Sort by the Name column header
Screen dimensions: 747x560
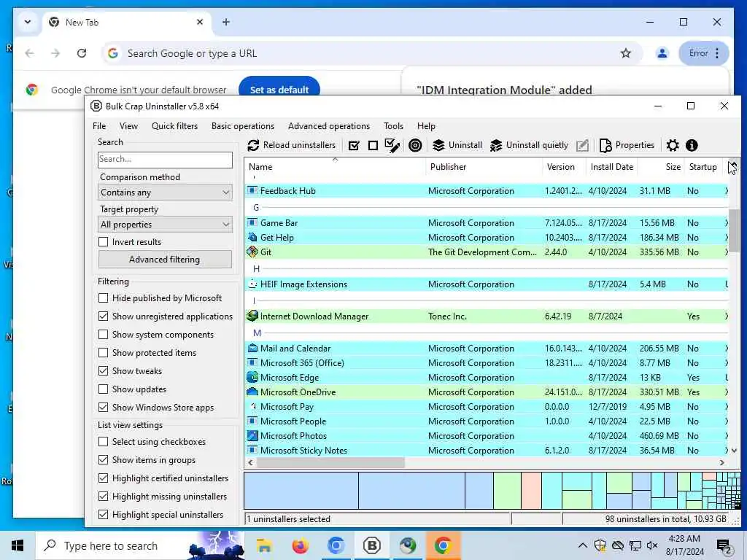335,167
